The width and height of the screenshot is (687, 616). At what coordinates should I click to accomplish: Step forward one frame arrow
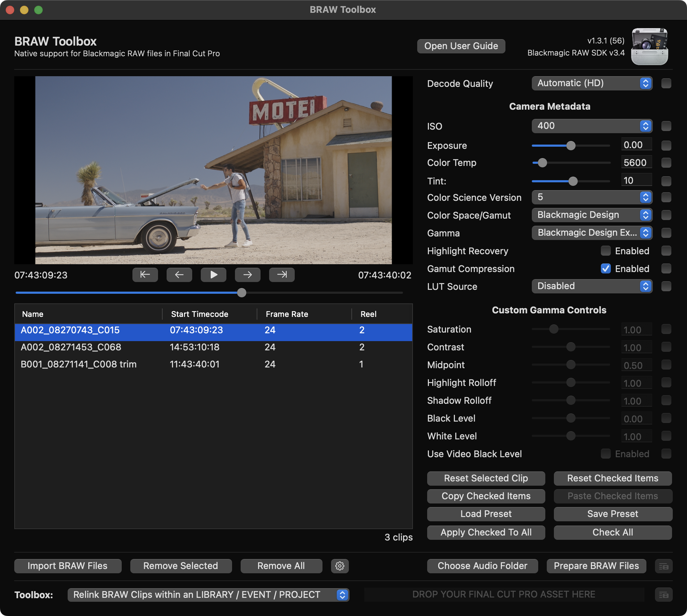point(247,275)
